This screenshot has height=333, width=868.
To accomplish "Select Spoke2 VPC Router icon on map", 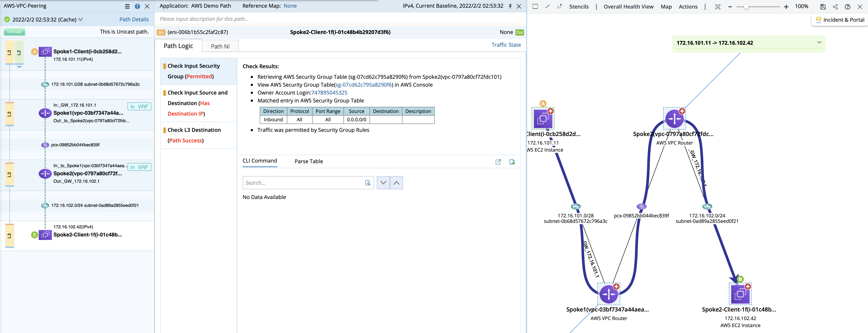I will 674,119.
